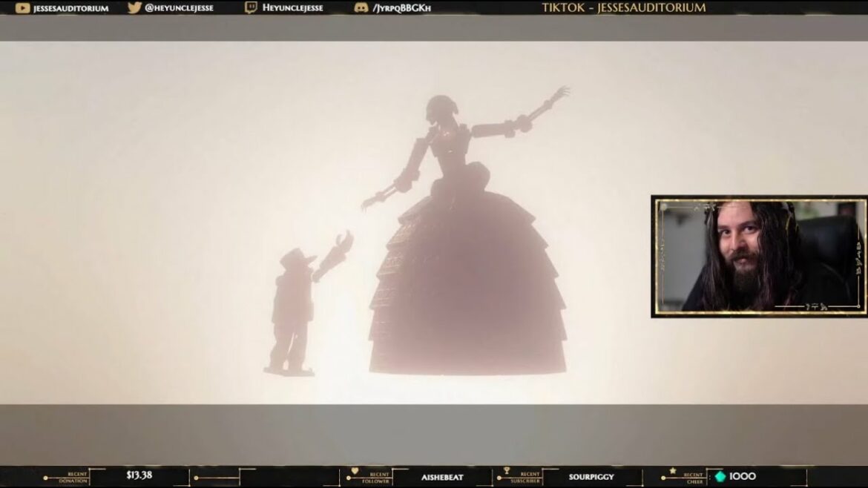This screenshot has width=868, height=488.
Task: Click the TikTok - JessesAuditorium text
Action: (624, 8)
